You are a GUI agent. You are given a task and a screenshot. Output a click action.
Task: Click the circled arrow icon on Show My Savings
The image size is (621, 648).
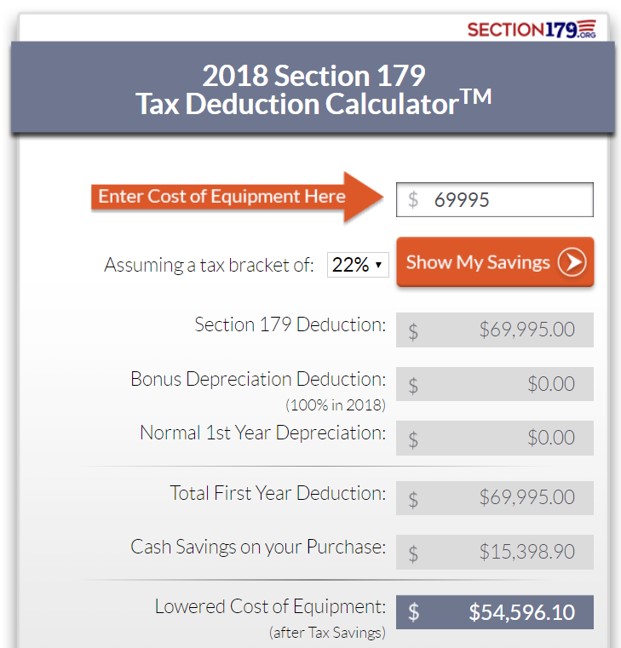pos(572,263)
